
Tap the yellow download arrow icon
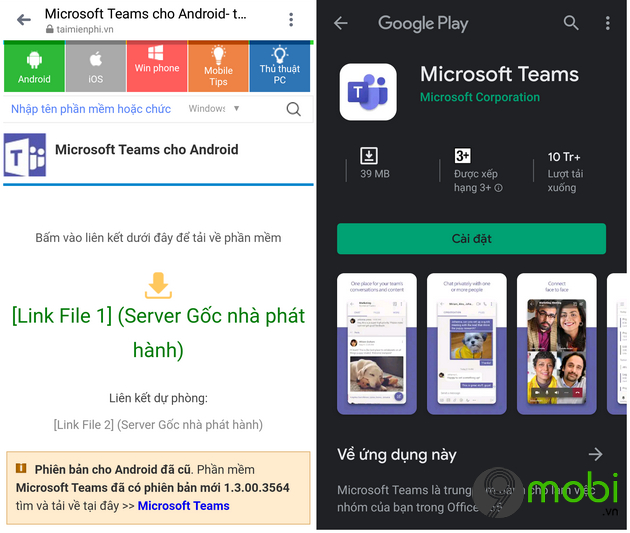(x=158, y=286)
